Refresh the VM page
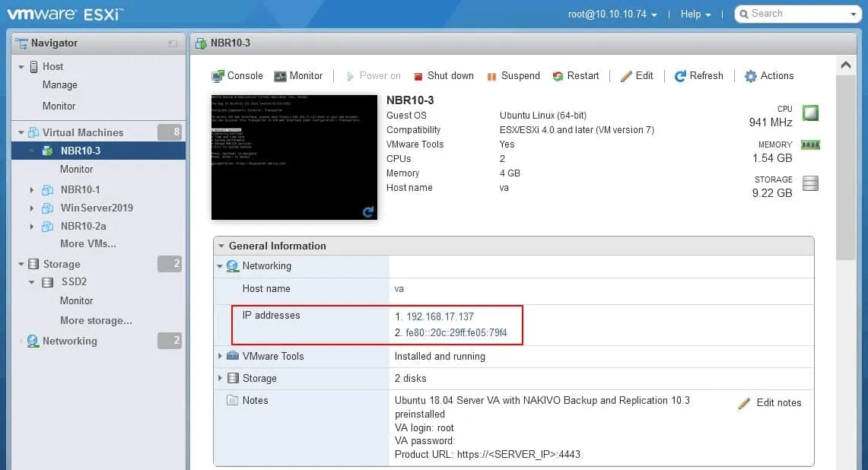This screenshot has height=470, width=868. (698, 76)
